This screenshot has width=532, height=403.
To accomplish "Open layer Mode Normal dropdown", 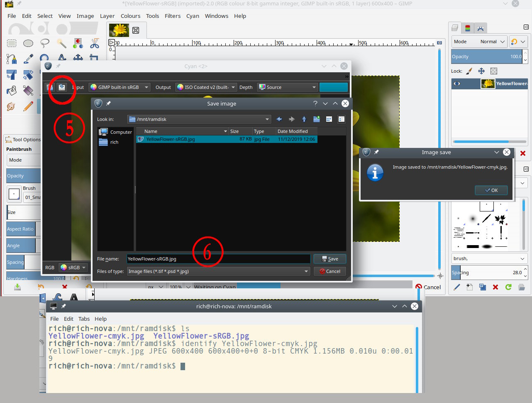I will click(479, 42).
